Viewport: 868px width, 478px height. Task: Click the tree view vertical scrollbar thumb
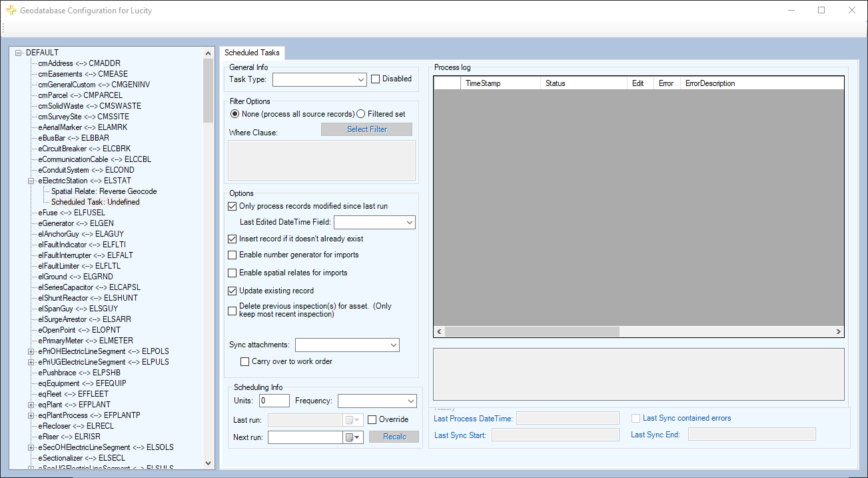pyautogui.click(x=209, y=90)
